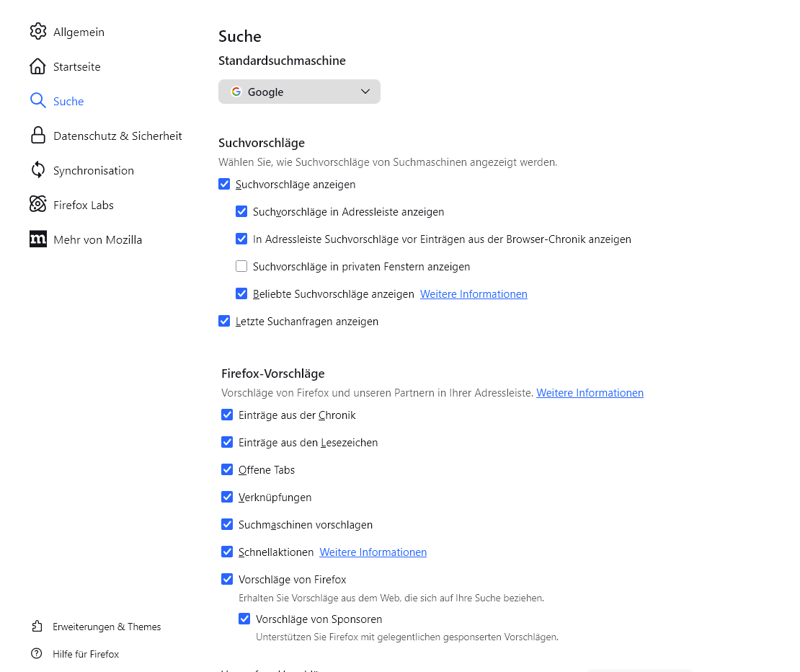Uncheck Letzte Suchanfragen anzeigen
Image resolution: width=800 pixels, height=672 pixels.
(x=224, y=322)
